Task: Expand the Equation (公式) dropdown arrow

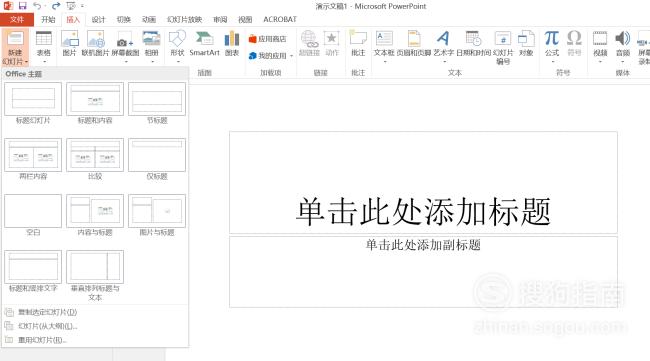Action: click(552, 61)
